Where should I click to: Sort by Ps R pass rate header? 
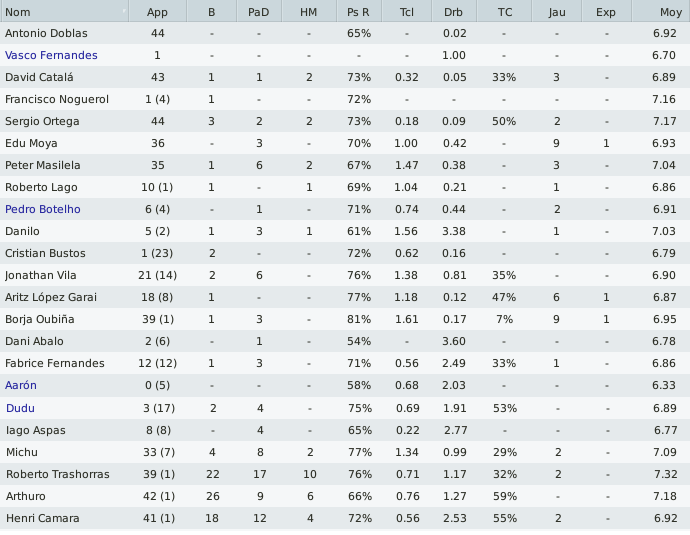coord(359,11)
